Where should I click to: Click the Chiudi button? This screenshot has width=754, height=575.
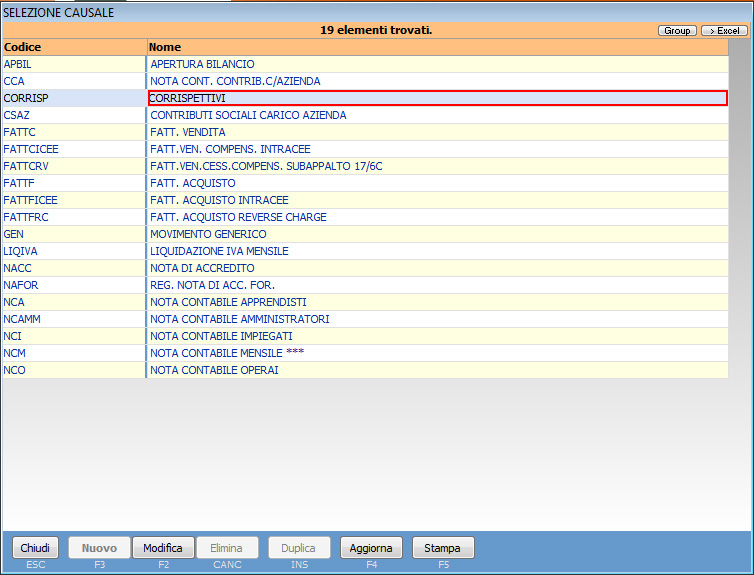[35, 548]
